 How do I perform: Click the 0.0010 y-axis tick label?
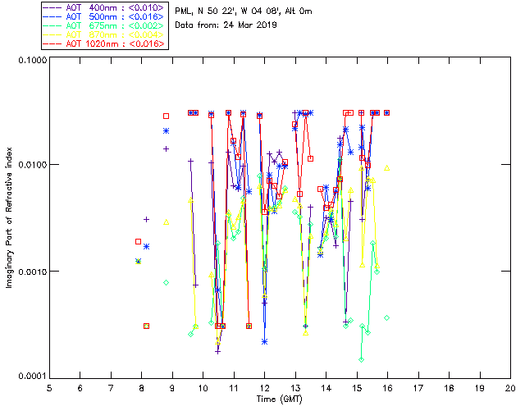[x=30, y=272]
